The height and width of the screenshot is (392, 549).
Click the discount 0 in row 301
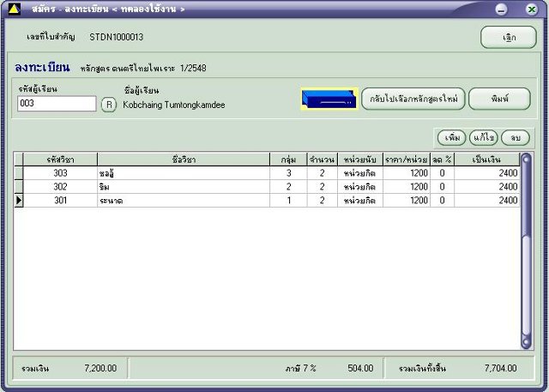pos(443,201)
